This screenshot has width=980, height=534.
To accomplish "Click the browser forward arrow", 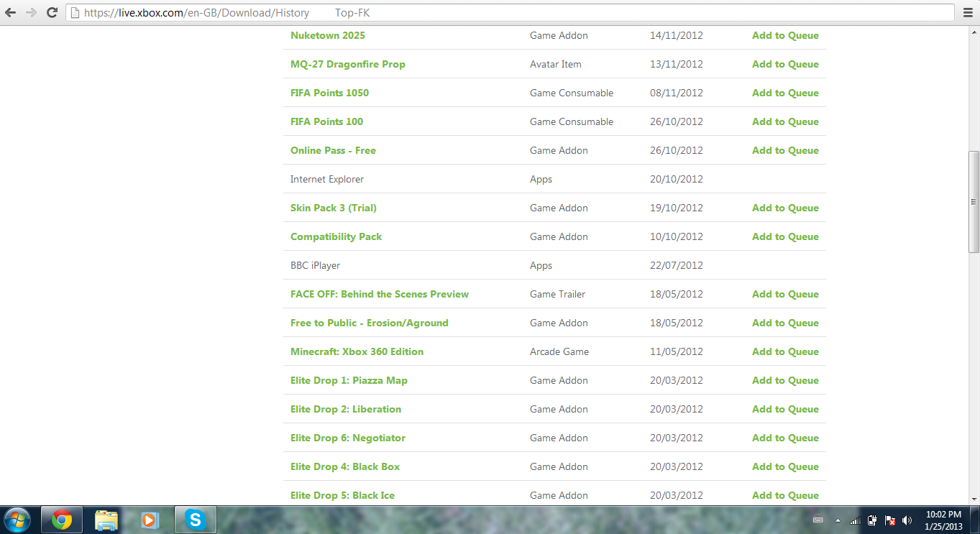I will 31,12.
